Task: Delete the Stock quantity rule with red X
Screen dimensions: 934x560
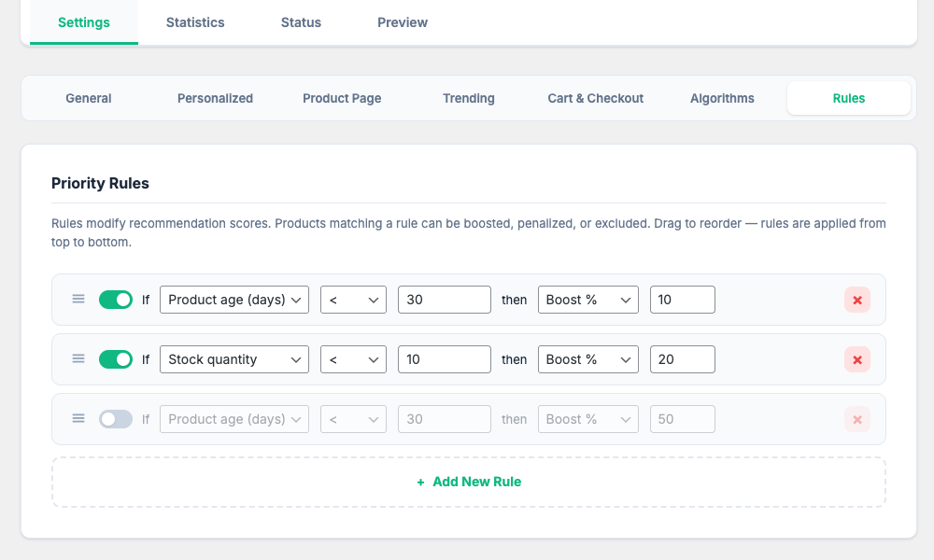Action: pos(856,359)
